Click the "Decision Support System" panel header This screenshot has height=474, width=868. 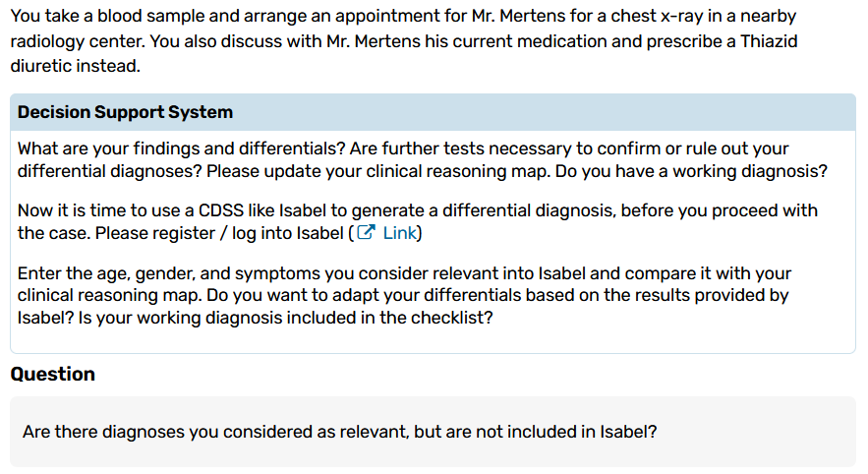coord(125,112)
